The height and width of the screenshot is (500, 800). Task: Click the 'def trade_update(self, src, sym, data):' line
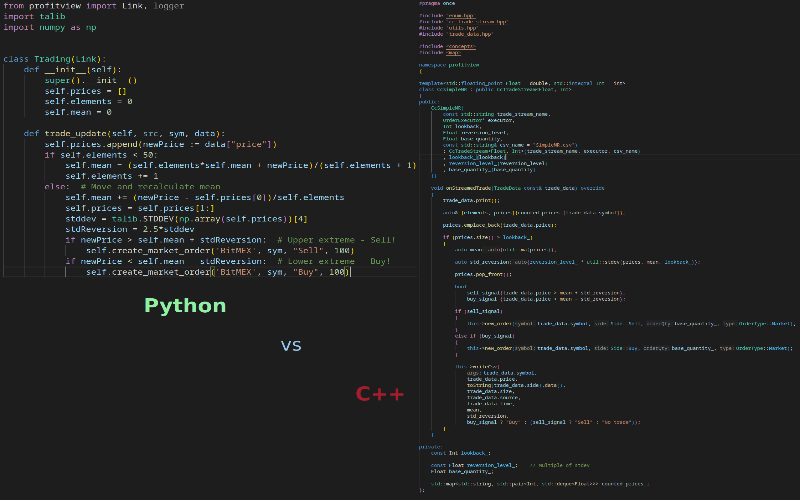click(124, 133)
